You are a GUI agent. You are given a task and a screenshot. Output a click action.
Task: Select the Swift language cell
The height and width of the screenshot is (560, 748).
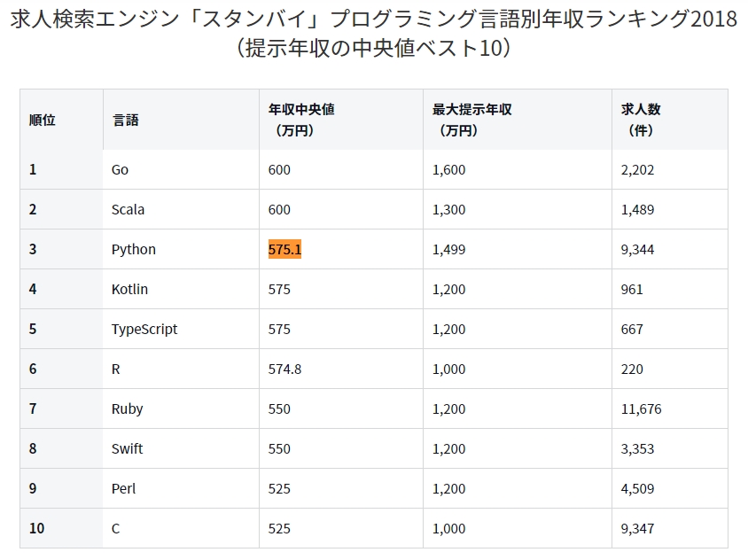[x=127, y=449]
